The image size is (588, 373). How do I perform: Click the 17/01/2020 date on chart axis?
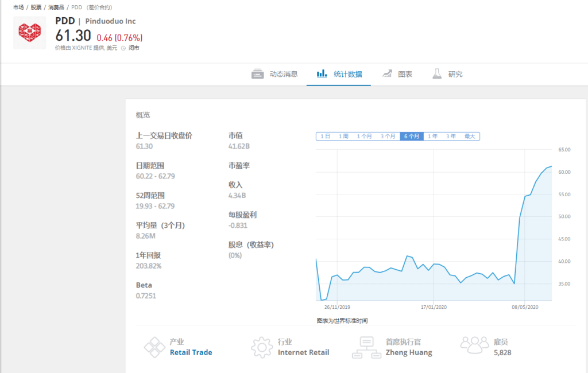click(434, 307)
